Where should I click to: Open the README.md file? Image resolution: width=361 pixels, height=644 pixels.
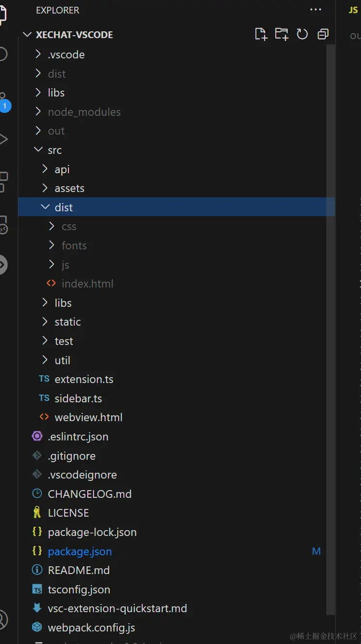click(79, 570)
